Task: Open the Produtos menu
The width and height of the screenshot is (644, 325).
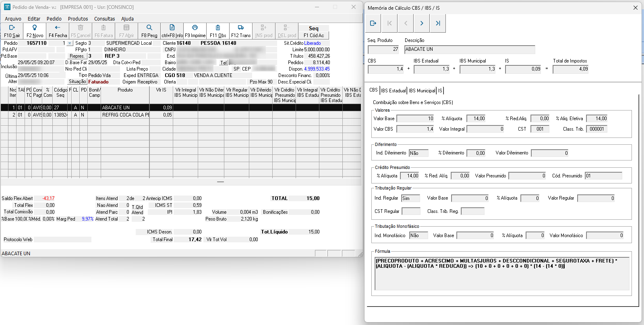Action: 78,19
